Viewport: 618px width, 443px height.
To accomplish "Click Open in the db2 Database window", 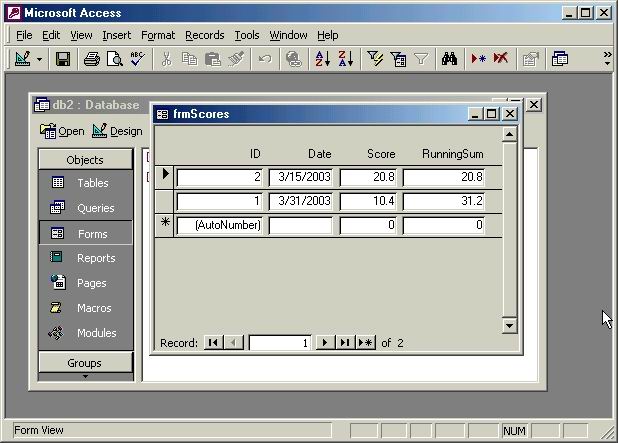I will (x=62, y=131).
